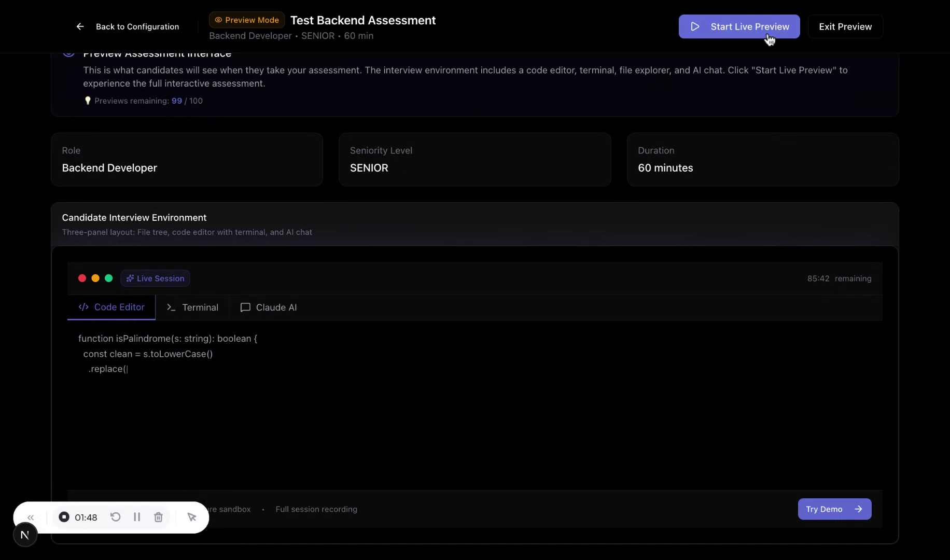Toggle the Live Session badge

point(155,278)
